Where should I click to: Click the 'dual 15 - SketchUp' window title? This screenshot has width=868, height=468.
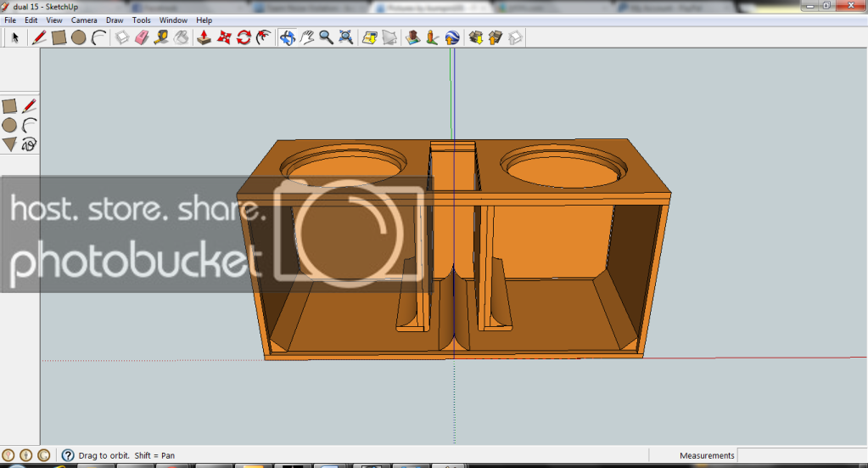tap(45, 7)
